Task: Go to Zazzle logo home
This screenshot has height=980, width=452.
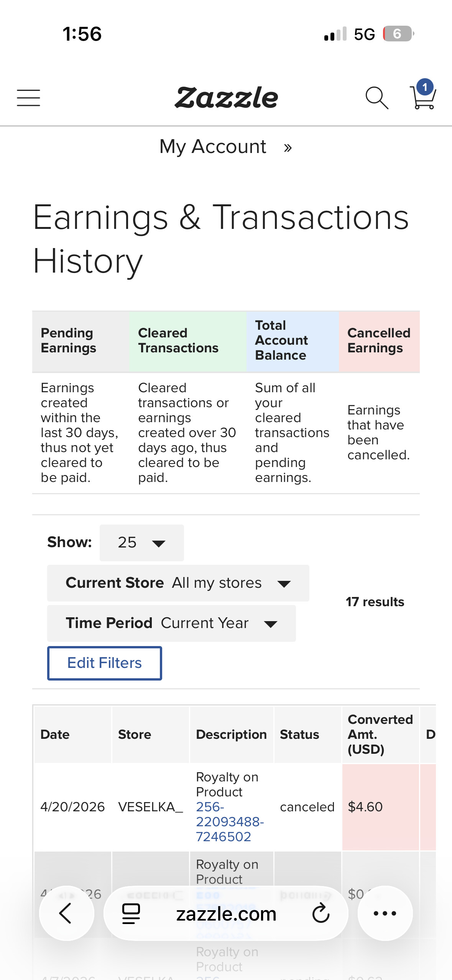Action: (226, 97)
